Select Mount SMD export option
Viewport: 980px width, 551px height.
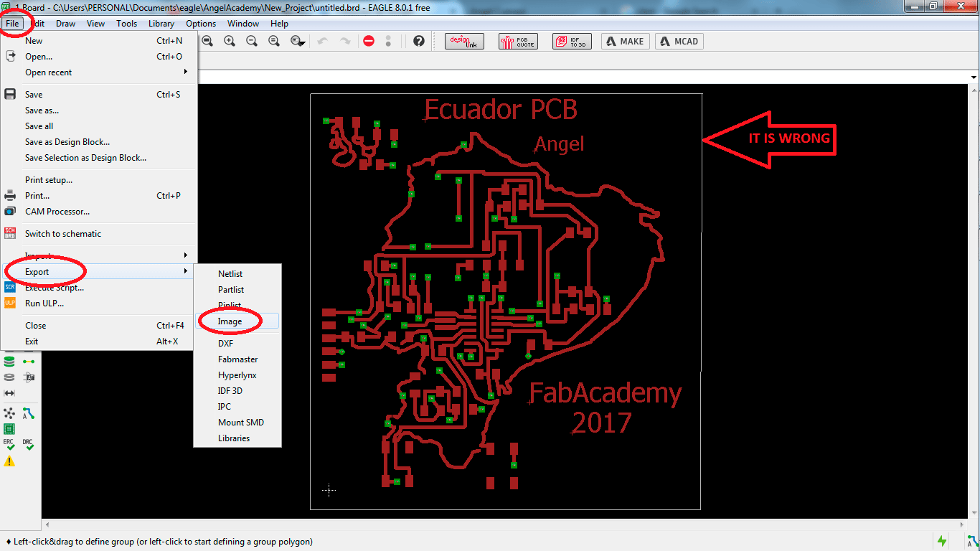[237, 422]
